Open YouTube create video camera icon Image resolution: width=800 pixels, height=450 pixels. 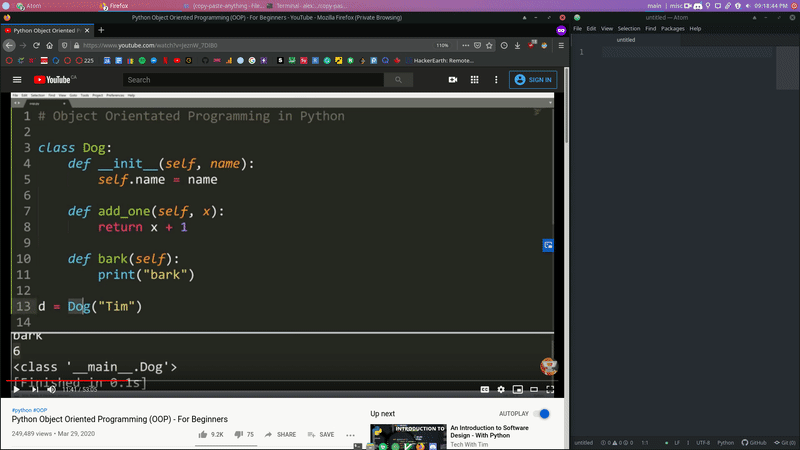453,80
